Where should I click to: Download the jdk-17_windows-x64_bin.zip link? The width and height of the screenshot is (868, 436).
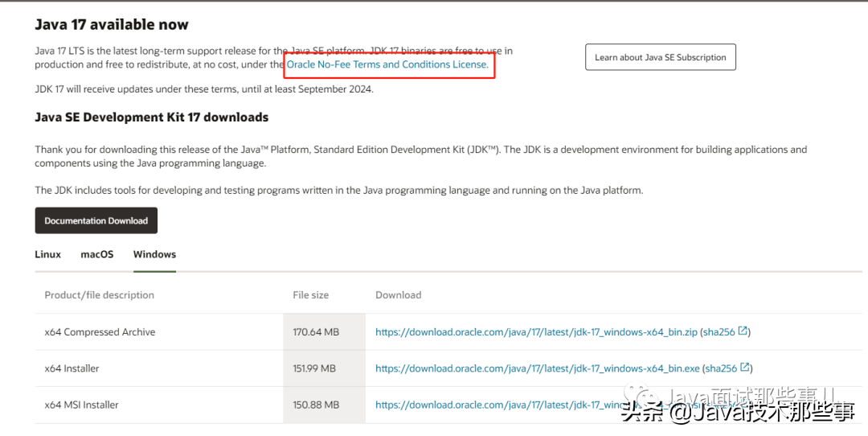(536, 332)
